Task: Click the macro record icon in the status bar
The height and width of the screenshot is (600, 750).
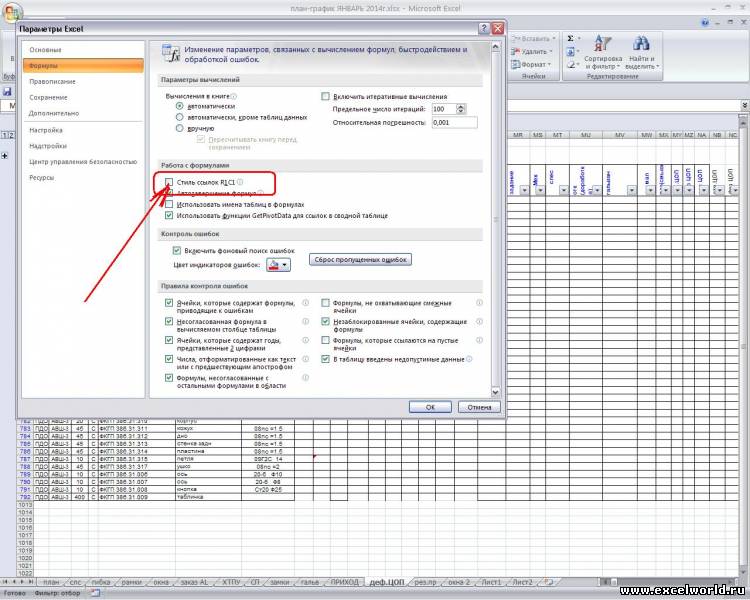Action: click(x=95, y=593)
